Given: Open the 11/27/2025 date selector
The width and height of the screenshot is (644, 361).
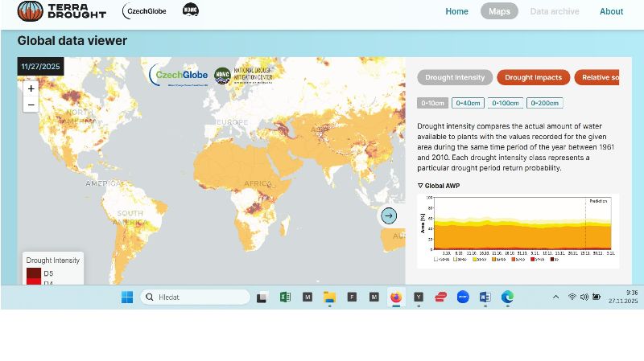Looking at the screenshot, I should click(x=40, y=67).
